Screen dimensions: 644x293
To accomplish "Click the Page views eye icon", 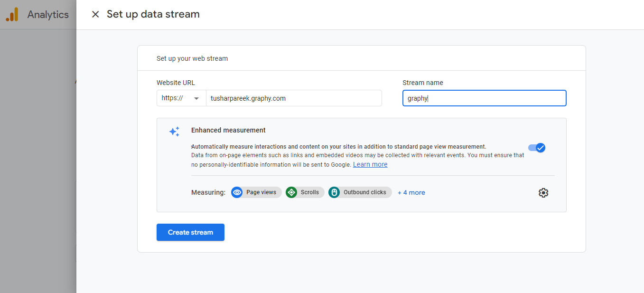I will pos(237,192).
